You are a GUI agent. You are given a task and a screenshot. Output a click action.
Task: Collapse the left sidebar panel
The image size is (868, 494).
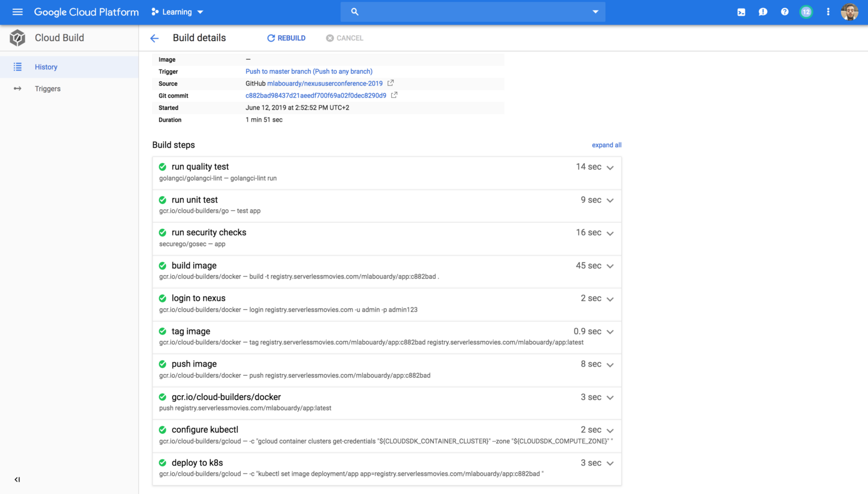[x=17, y=479]
